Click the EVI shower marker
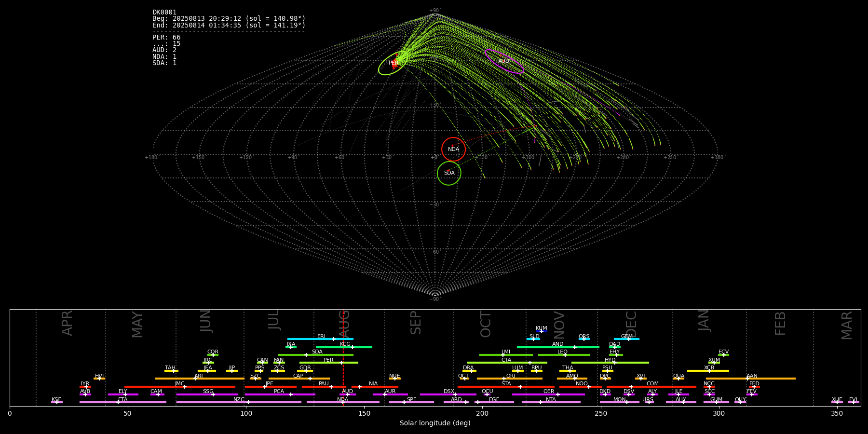The height and width of the screenshot is (434, 868). point(854,402)
